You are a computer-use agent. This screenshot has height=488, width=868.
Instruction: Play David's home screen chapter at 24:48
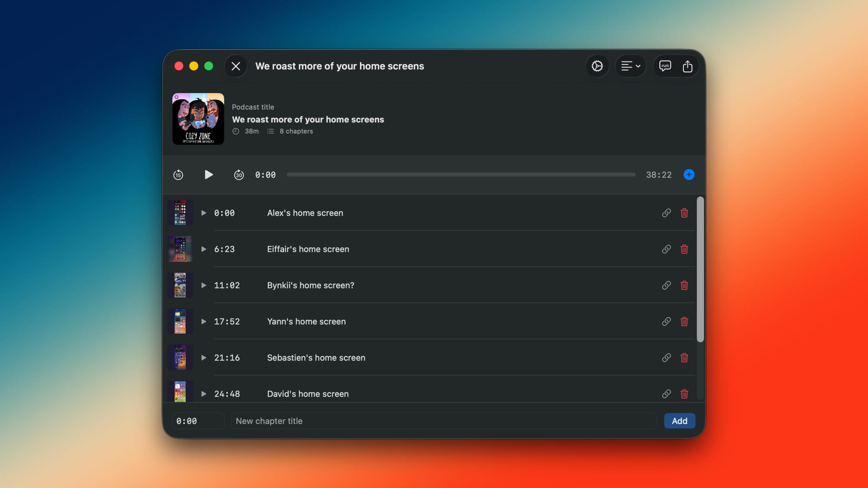(204, 394)
